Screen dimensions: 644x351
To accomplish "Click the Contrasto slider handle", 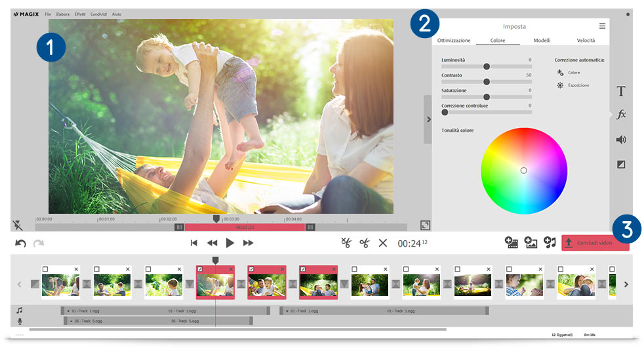I will pos(487,82).
